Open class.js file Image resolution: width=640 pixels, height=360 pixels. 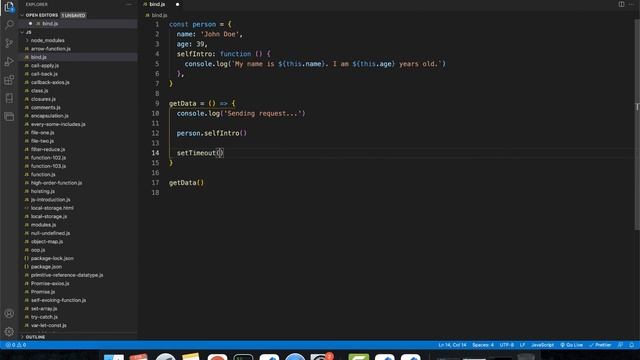pos(39,91)
